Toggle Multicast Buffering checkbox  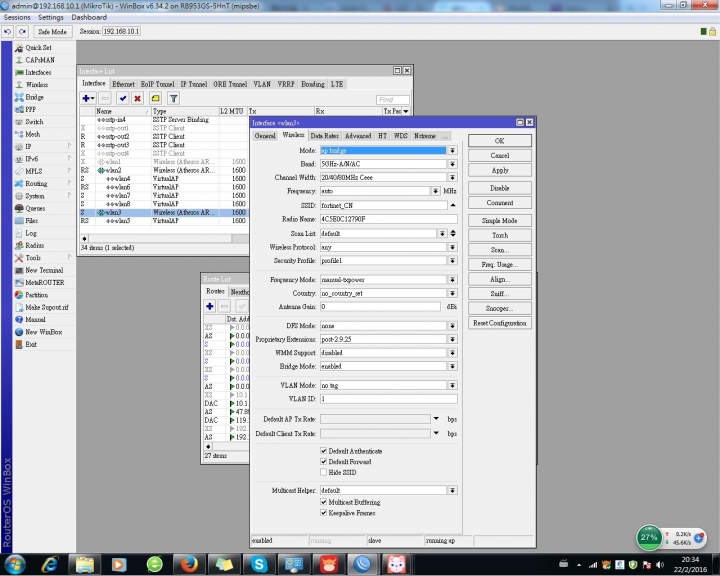pos(324,502)
